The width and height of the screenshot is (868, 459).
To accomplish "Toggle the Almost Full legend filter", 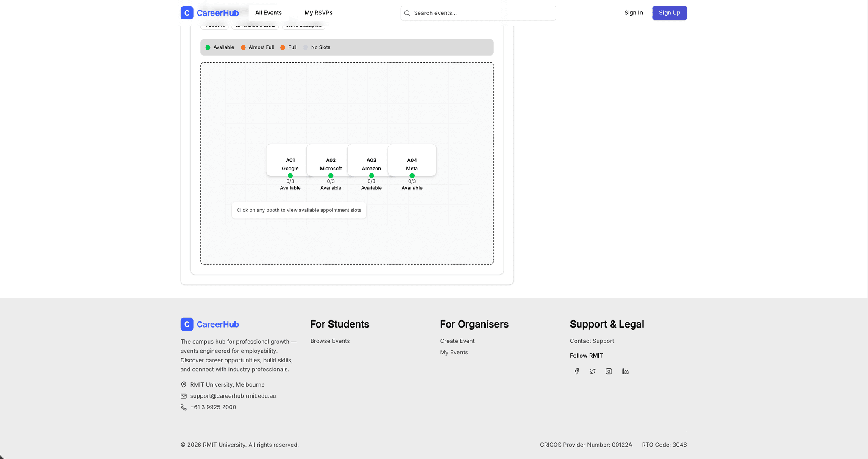I will click(x=257, y=47).
